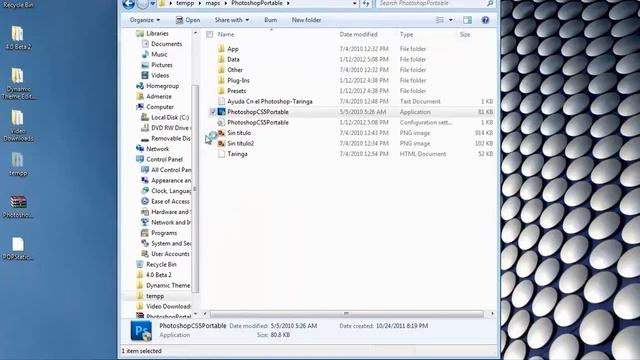Click the large Ps icon in details pane

(141, 331)
